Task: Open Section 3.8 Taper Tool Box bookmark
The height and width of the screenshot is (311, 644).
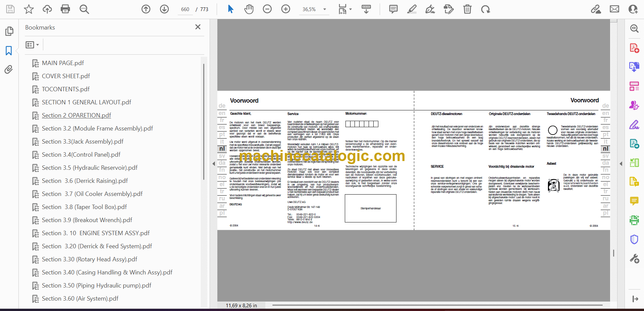Action: (84, 207)
